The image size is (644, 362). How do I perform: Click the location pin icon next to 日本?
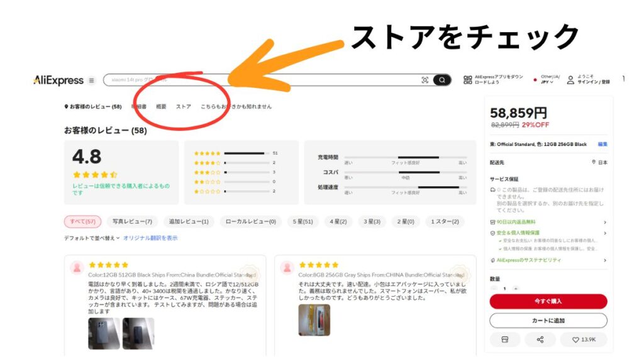coord(594,162)
